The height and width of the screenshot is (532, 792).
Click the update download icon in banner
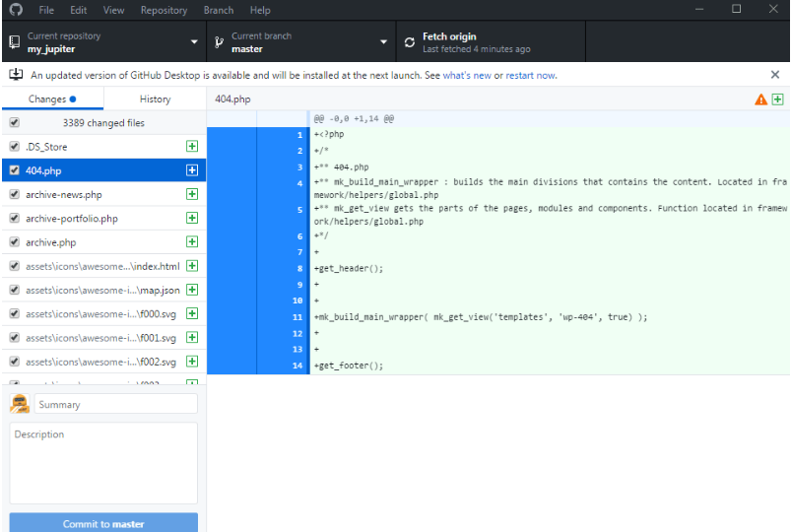click(x=16, y=75)
